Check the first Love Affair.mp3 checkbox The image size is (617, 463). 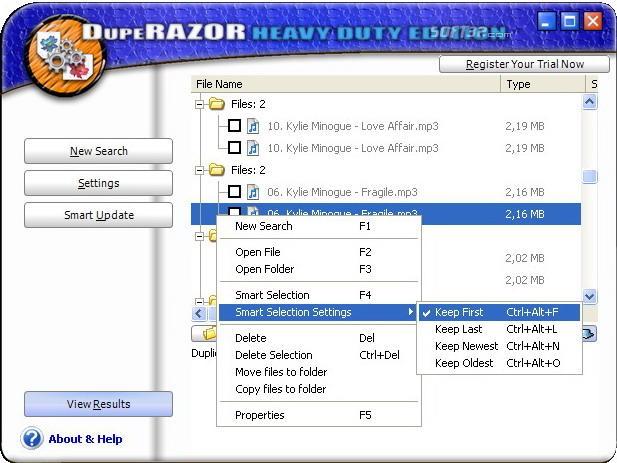235,126
